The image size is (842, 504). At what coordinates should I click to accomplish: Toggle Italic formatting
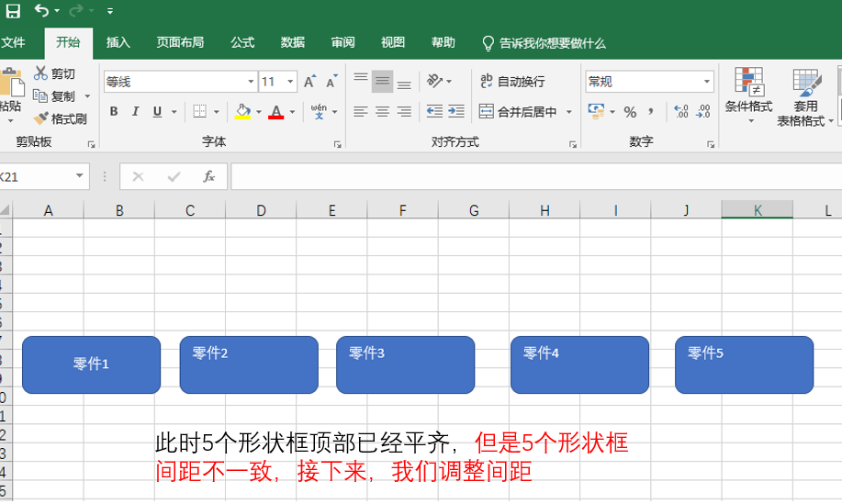(x=135, y=112)
